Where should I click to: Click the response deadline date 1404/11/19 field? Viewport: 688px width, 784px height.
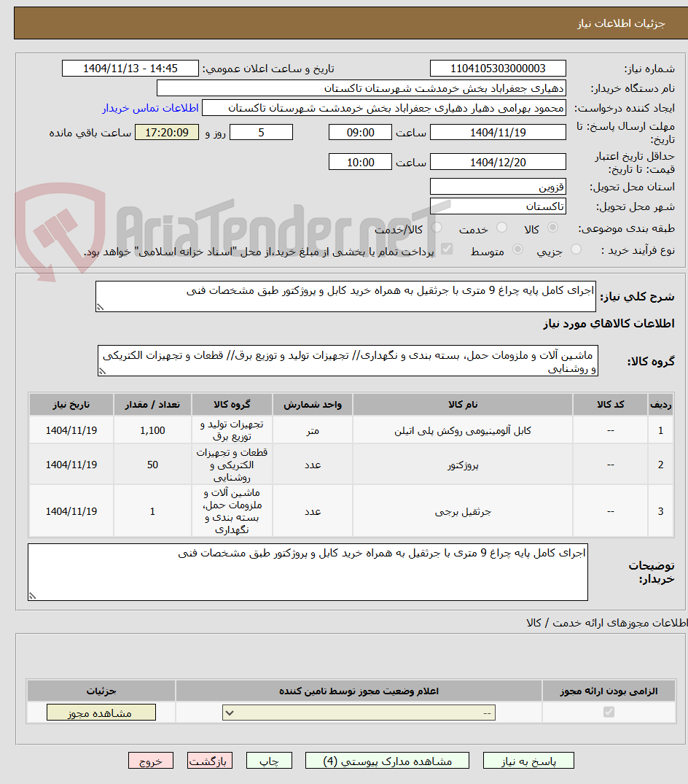click(498, 133)
